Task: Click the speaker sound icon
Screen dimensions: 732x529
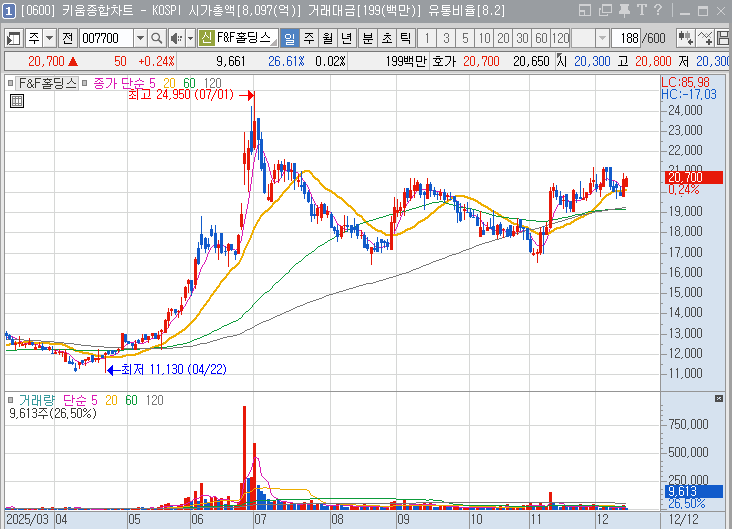Action: click(176, 38)
